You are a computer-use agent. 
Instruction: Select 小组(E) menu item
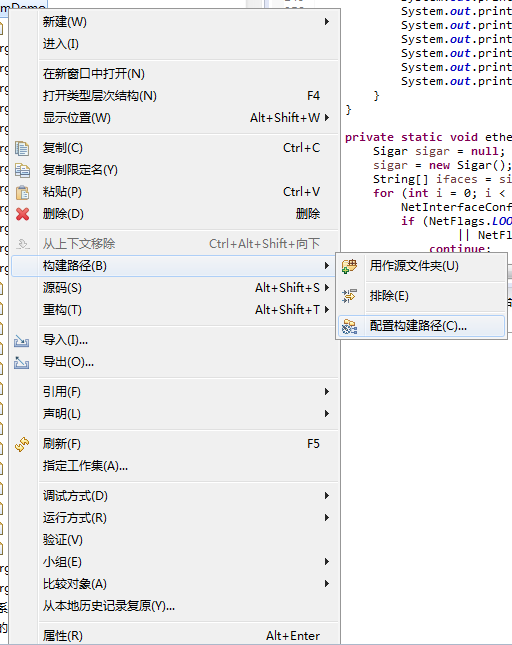[x=176, y=561]
